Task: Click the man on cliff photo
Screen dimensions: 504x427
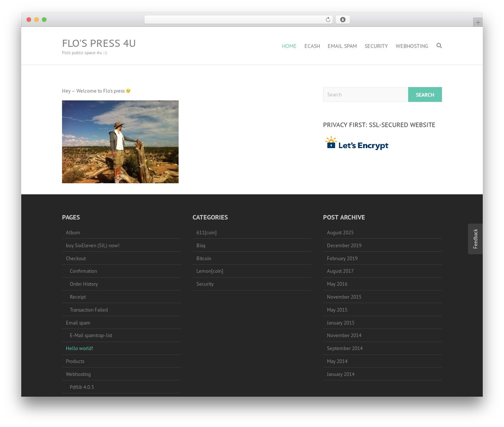Action: coord(120,142)
